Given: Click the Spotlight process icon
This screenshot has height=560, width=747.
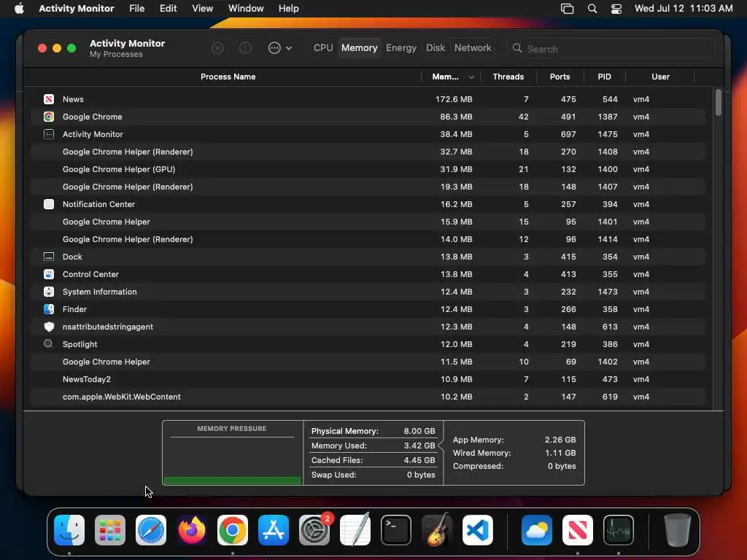Looking at the screenshot, I should point(49,344).
